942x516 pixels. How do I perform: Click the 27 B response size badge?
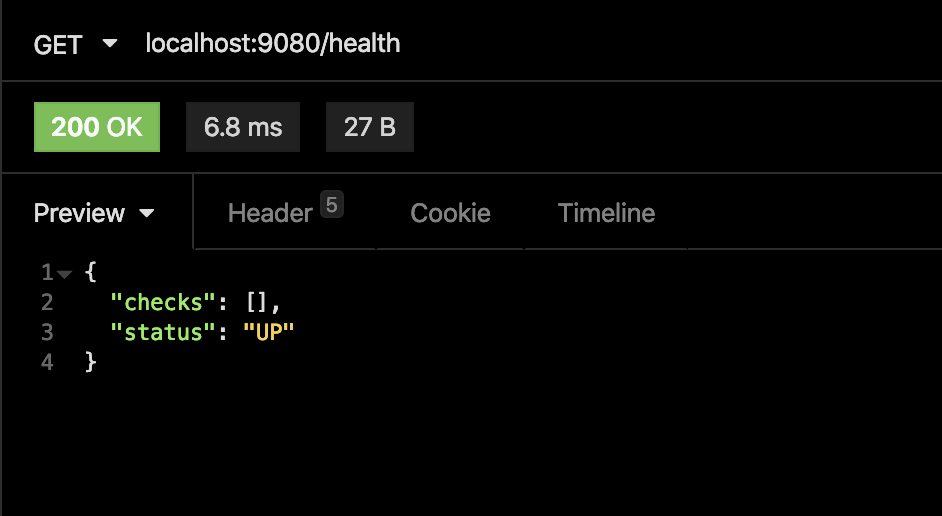pyautogui.click(x=370, y=127)
